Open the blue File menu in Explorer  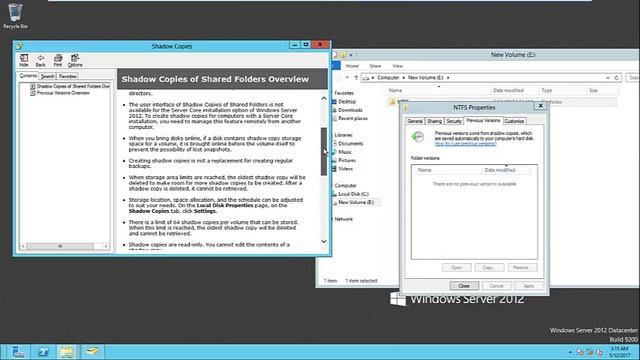point(336,66)
